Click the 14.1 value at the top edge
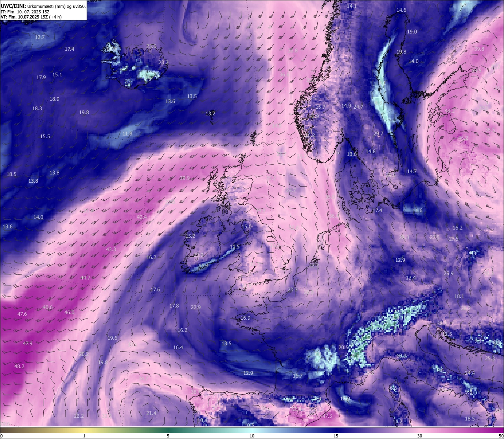The height and width of the screenshot is (439, 504). coord(352,6)
